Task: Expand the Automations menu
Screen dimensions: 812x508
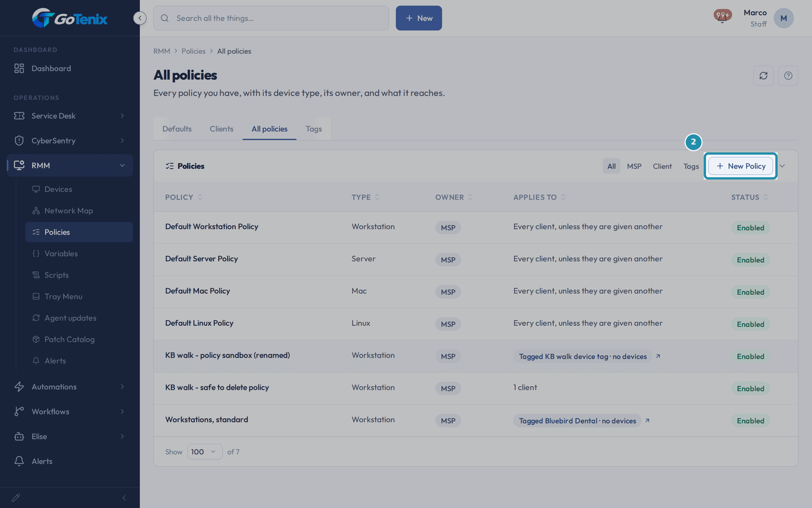Action: 70,387
